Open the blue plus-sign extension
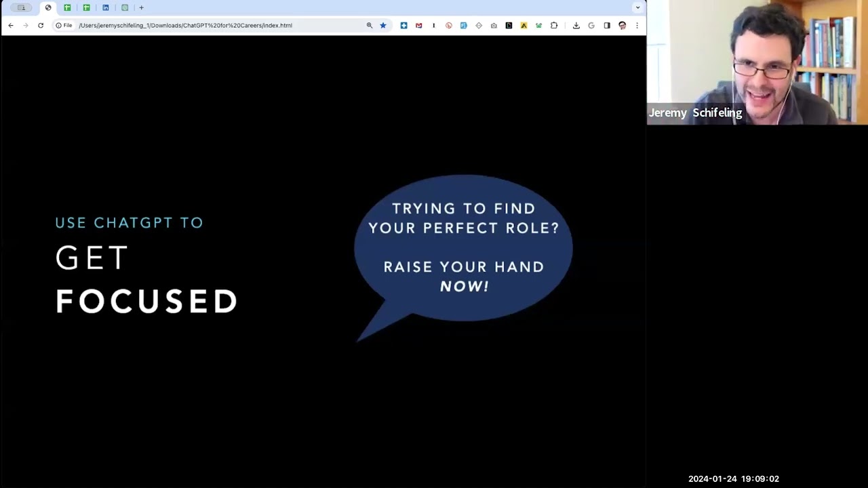Image resolution: width=868 pixels, height=488 pixels. click(403, 25)
